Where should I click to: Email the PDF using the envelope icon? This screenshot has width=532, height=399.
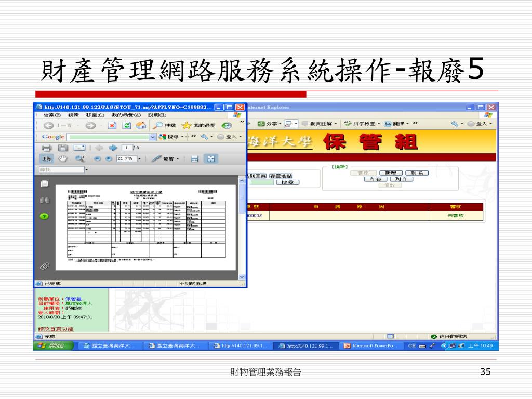point(79,148)
